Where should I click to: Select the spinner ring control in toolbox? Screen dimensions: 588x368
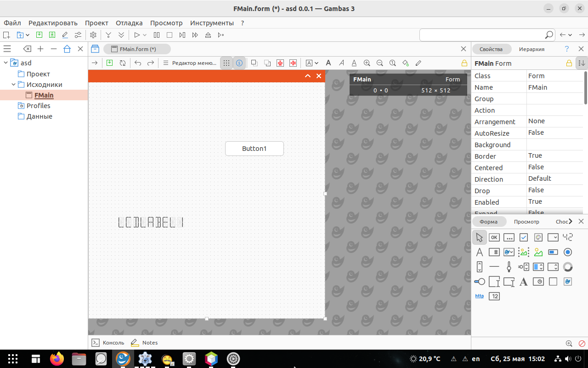568,267
